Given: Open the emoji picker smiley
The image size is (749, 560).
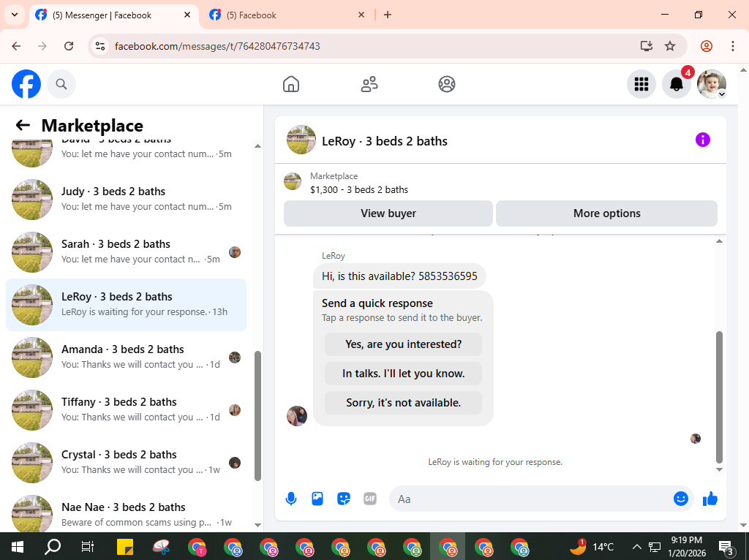Looking at the screenshot, I should pos(681,499).
